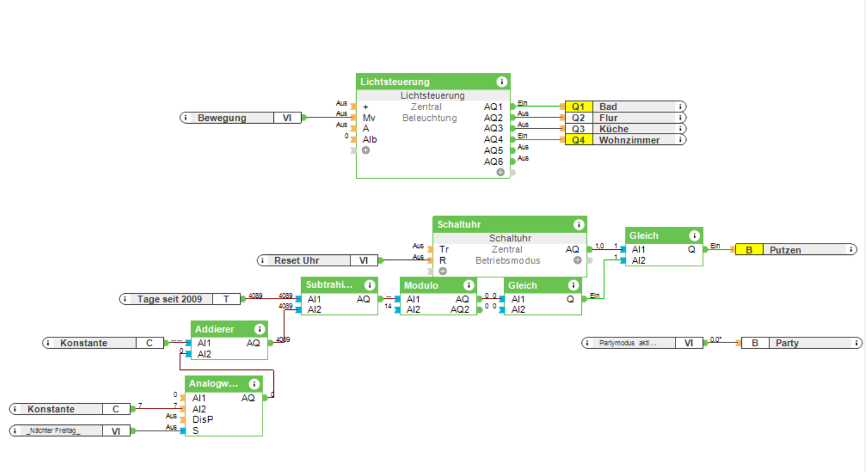Click info icon on Modulo block
The image size is (868, 472).
coord(468,285)
